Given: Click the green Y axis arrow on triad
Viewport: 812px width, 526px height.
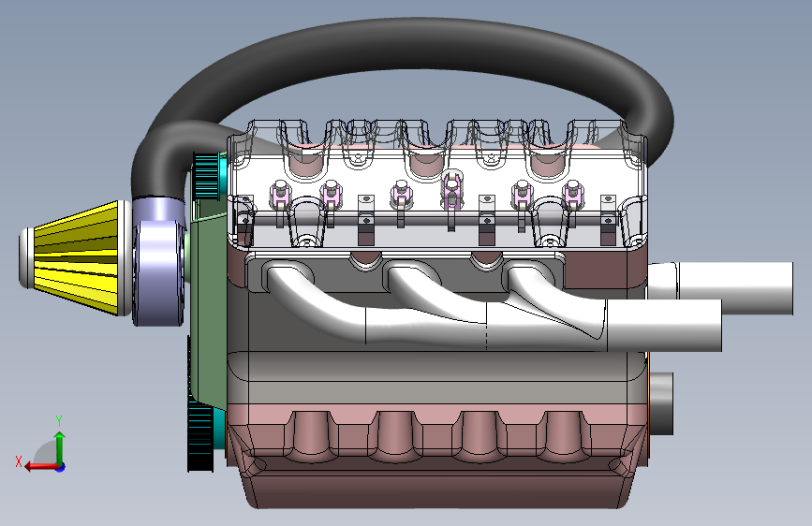Looking at the screenshot, I should click(60, 447).
